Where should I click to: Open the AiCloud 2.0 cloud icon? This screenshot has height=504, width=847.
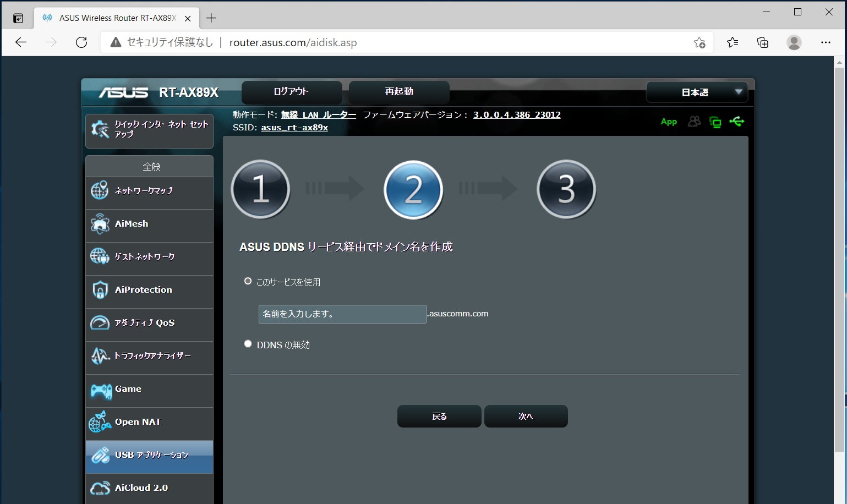[x=100, y=488]
